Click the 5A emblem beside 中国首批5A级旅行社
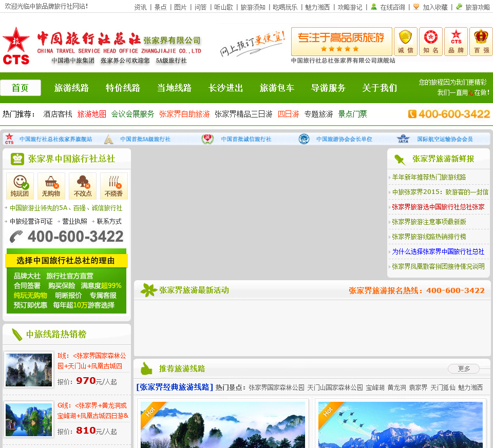 coord(109,139)
